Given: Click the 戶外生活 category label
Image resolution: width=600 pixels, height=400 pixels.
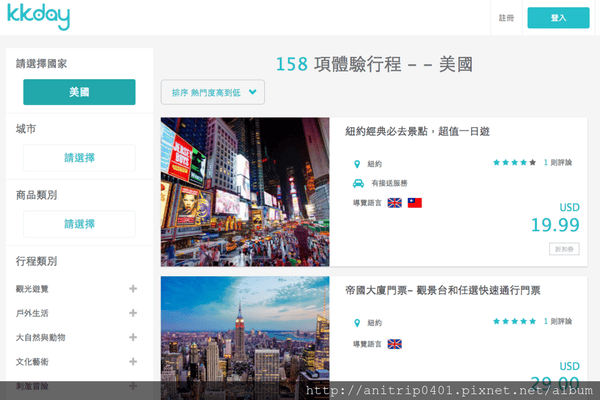Looking at the screenshot, I should (x=32, y=313).
